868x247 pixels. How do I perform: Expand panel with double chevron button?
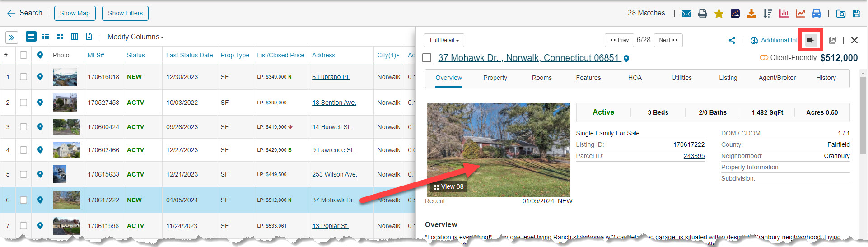pyautogui.click(x=12, y=37)
